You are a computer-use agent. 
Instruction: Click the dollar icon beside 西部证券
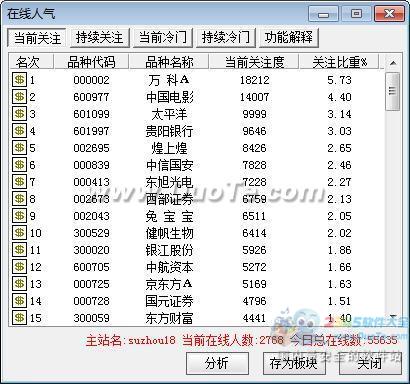click(x=19, y=199)
